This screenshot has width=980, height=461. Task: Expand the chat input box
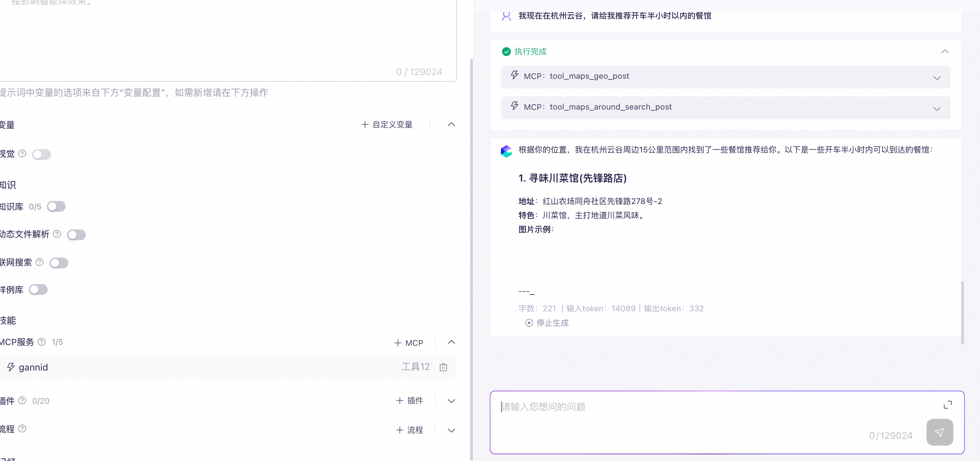pyautogui.click(x=947, y=405)
